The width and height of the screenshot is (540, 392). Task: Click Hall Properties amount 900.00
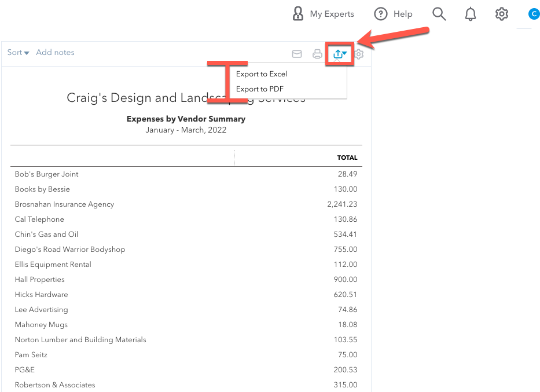pos(346,280)
